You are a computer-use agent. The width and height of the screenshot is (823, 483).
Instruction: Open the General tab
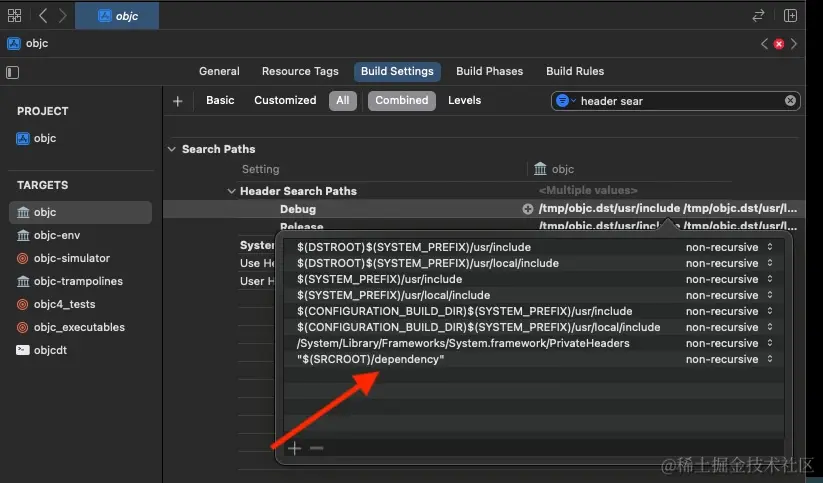click(219, 71)
